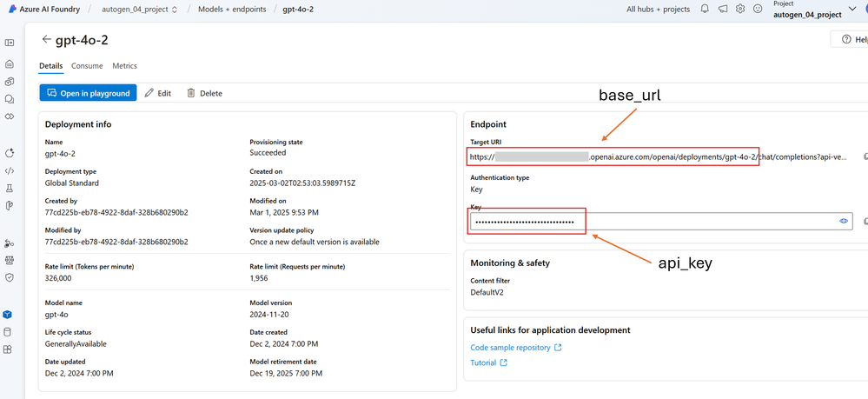Open All hubs + projects
Image resolution: width=868 pixels, height=399 pixels.
click(658, 10)
